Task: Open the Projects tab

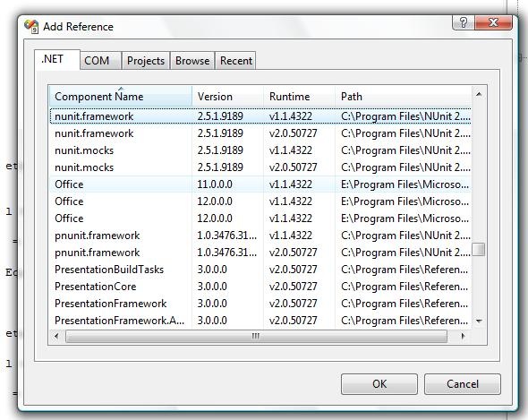Action: click(146, 61)
